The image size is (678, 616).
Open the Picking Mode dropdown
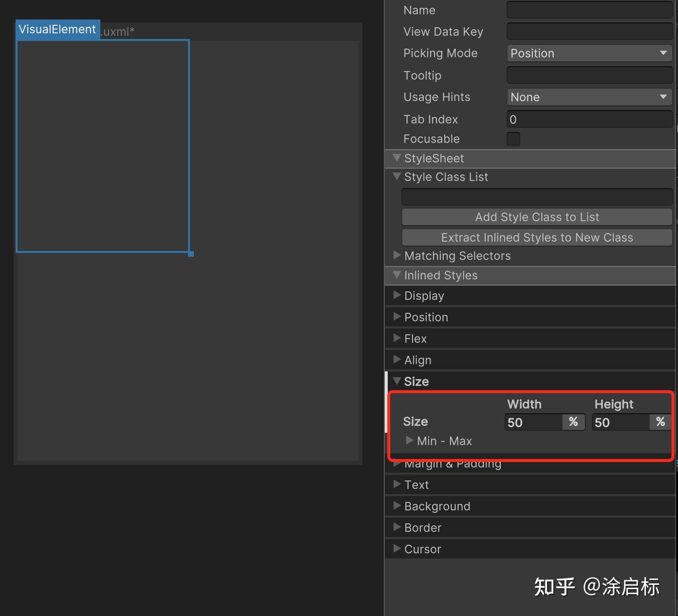pos(589,53)
